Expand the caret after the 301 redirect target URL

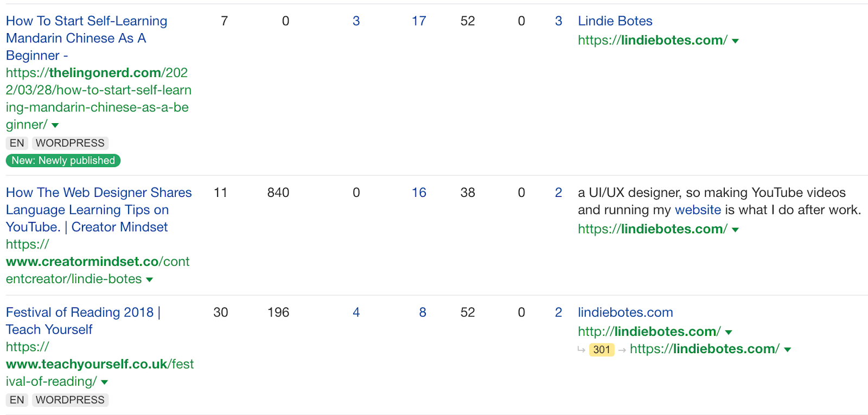click(x=788, y=349)
